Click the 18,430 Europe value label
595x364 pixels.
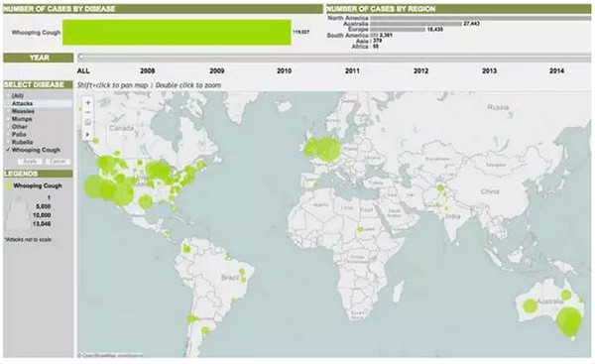click(435, 29)
